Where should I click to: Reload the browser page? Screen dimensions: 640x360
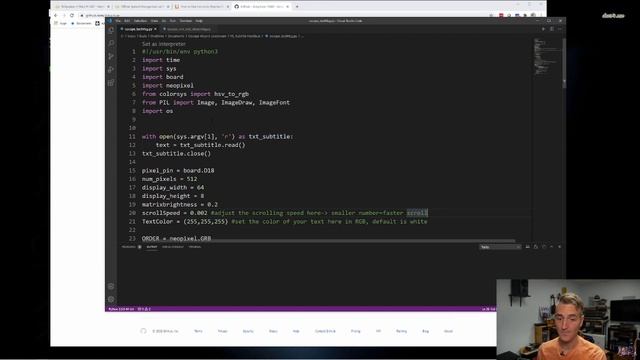pyautogui.click(x=72, y=15)
